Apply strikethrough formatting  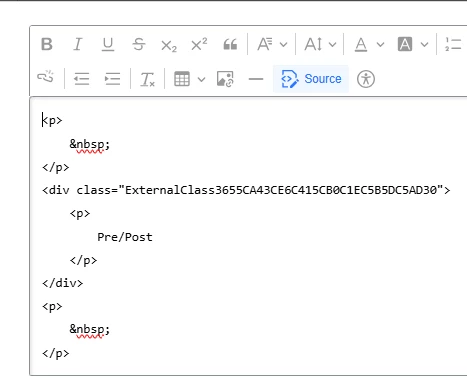[x=139, y=44]
